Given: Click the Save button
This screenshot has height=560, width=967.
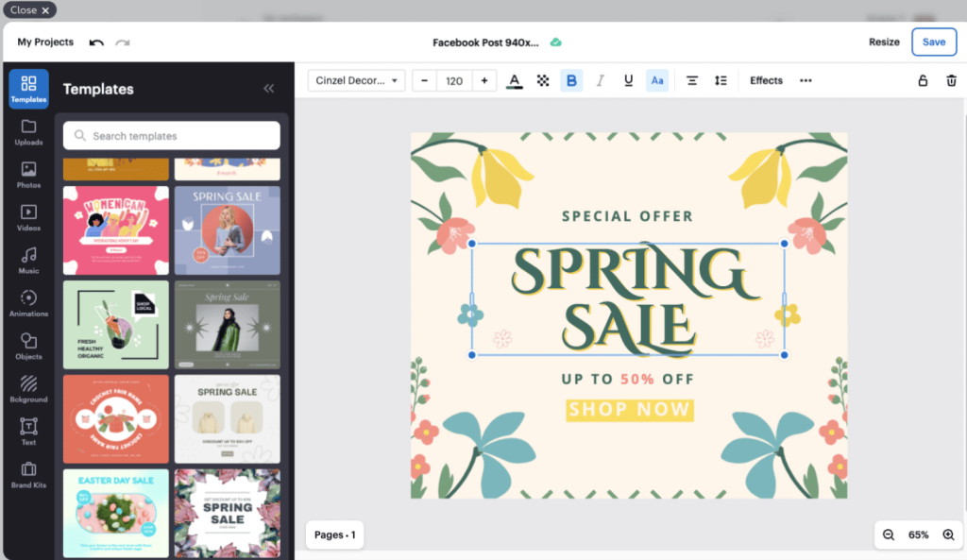Looking at the screenshot, I should (x=933, y=42).
